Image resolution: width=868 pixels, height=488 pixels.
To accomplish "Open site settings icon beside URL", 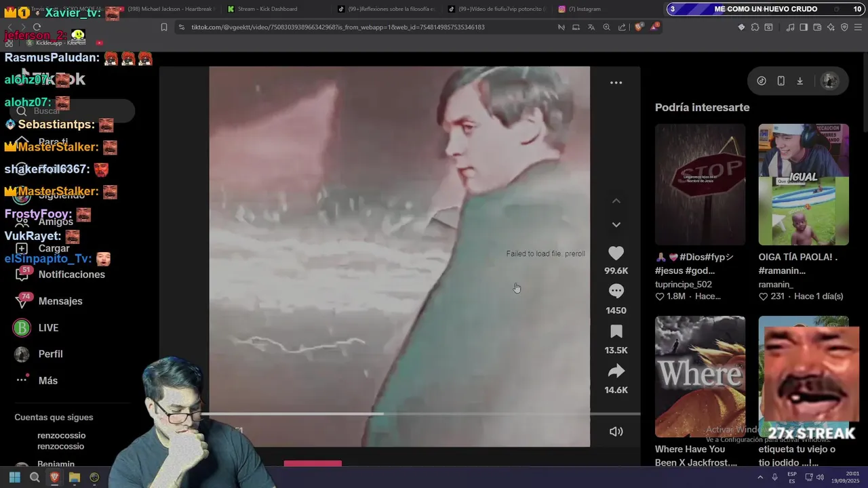I will (x=181, y=27).
